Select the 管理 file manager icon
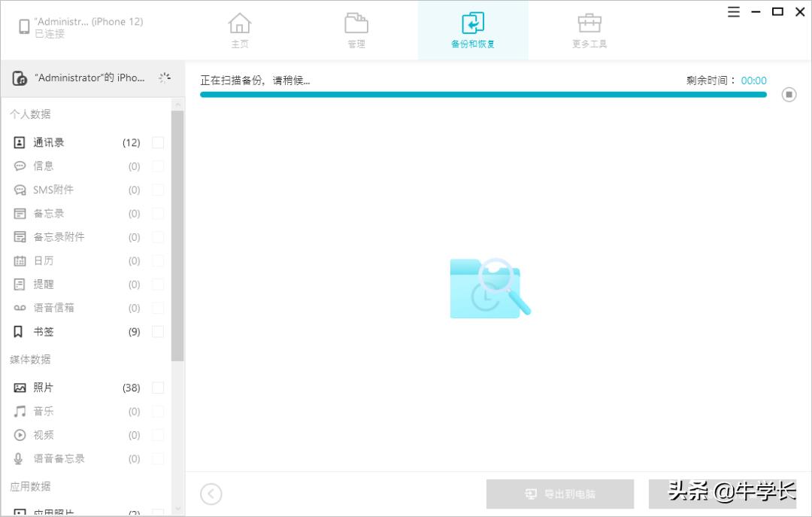Image resolution: width=812 pixels, height=517 pixels. pyautogui.click(x=356, y=29)
